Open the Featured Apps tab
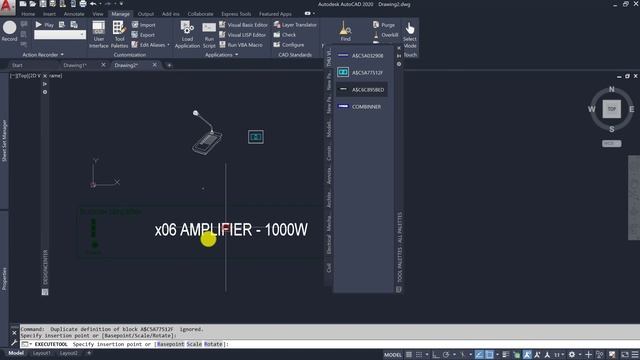Viewport: 640px width, 360px height. 275,14
